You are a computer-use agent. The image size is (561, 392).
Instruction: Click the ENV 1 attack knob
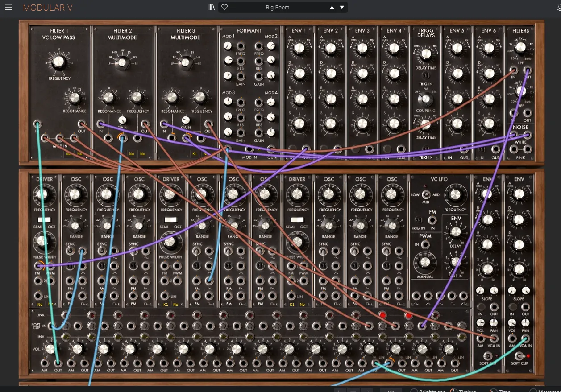[x=299, y=49]
